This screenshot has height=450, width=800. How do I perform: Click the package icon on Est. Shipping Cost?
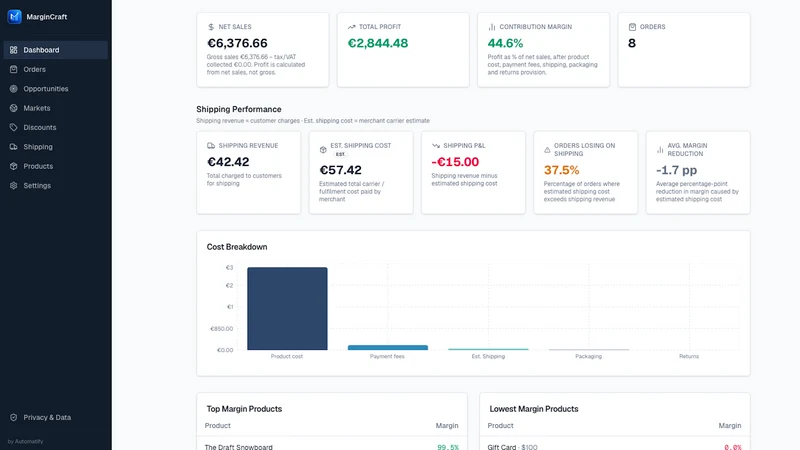323,149
